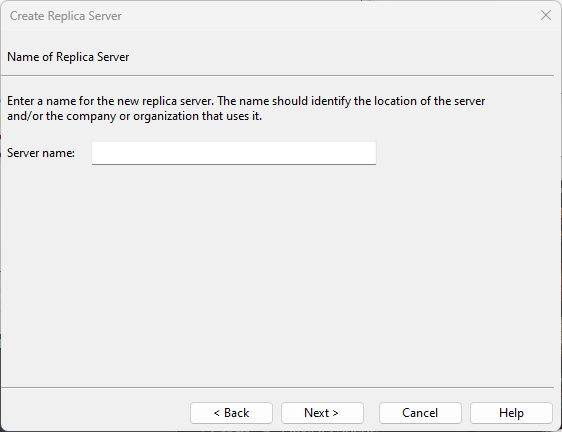This screenshot has height=432, width=562.
Task: Click the instruction text about naming the server
Action: point(246,108)
